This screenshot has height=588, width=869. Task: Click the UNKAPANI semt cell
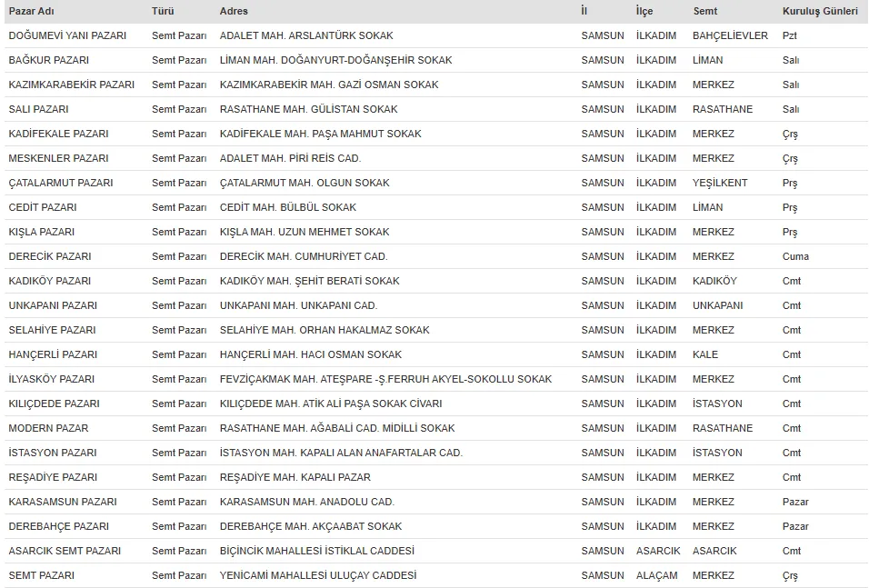click(718, 305)
